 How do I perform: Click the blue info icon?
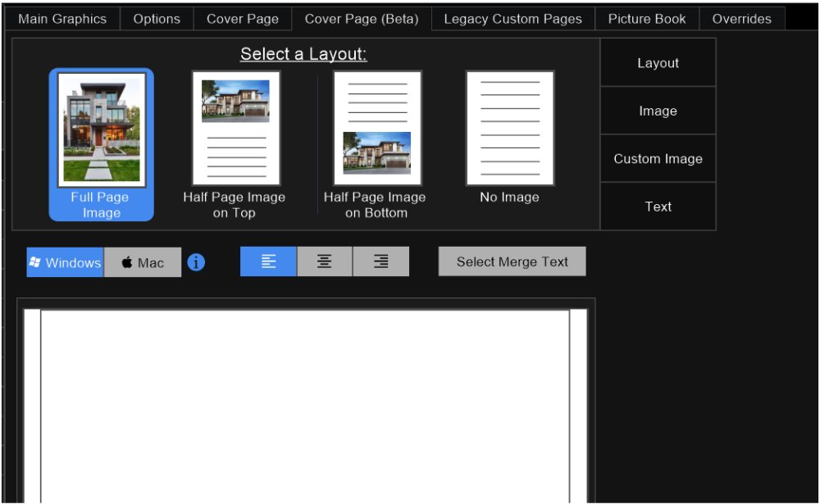[x=196, y=261]
